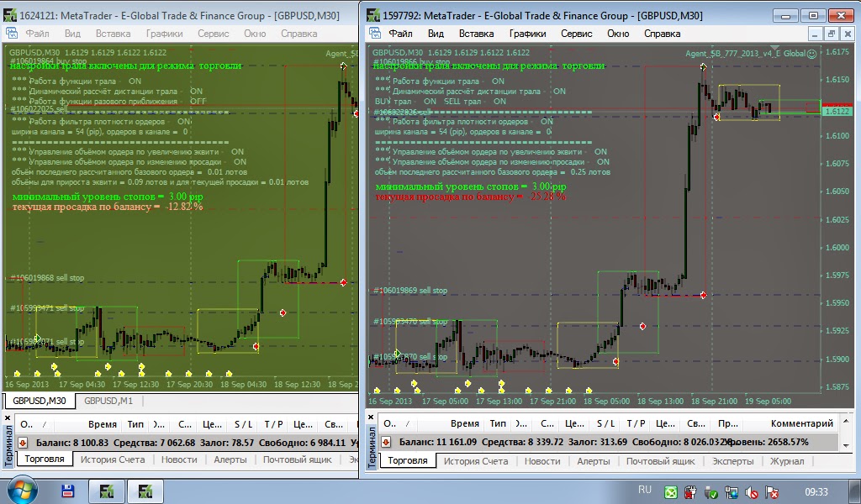Open Файл menu in right window
The image size is (861, 504).
pos(401,34)
